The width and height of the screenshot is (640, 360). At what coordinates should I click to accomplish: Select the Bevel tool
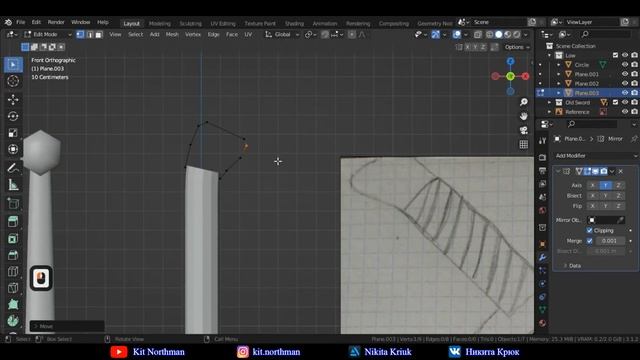(x=13, y=255)
